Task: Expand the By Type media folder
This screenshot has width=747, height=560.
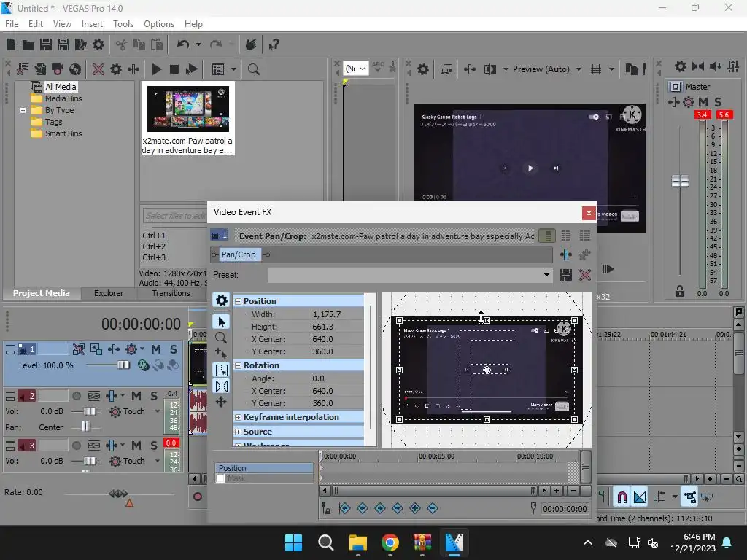Action: click(x=23, y=111)
